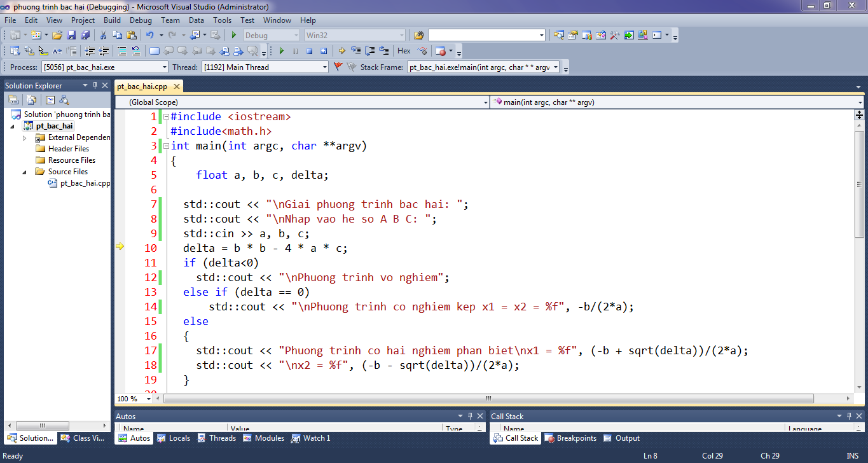Select pt_bac_hai.cpp in Solution Explorer
This screenshot has width=868, height=463.
pos(85,183)
